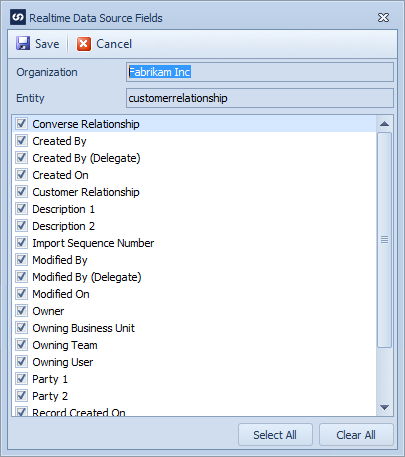Click the red Cancel X icon
The image size is (405, 457).
coord(84,44)
